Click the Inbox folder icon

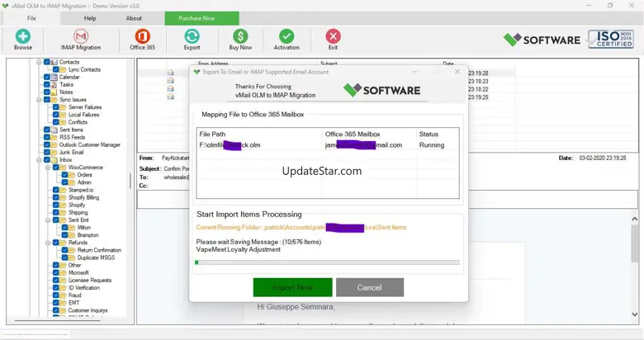54,160
